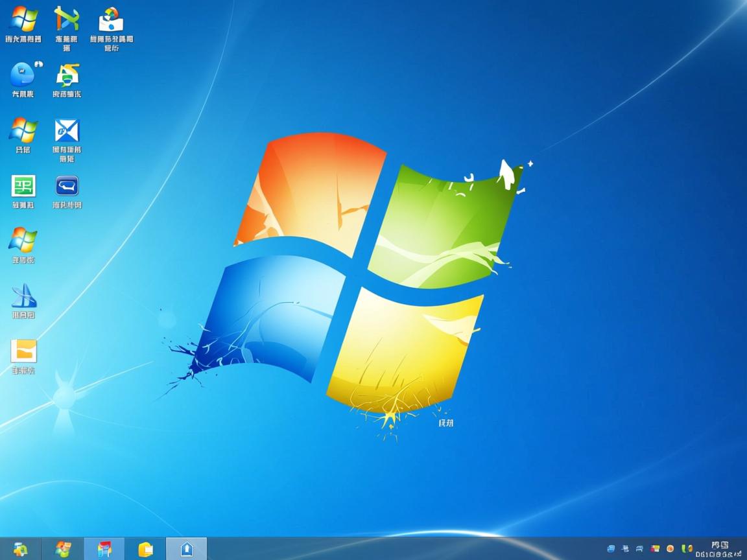Screen dimensions: 747x560
Task: Select the green square icon with white character
Action: (x=23, y=186)
